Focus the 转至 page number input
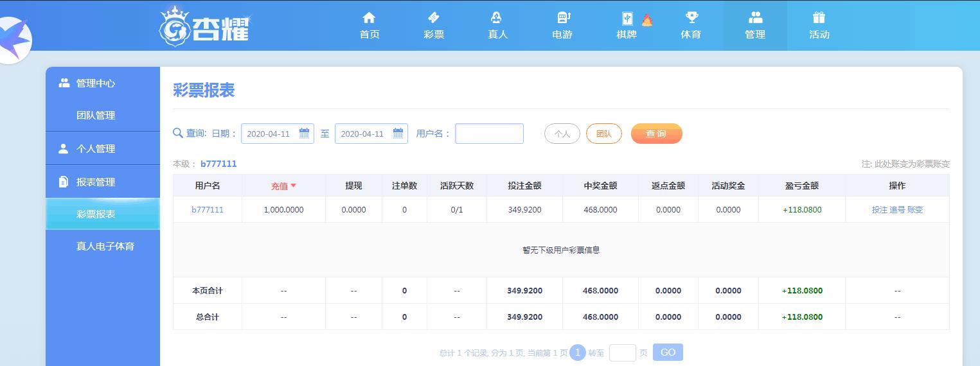980x366 pixels. (622, 353)
